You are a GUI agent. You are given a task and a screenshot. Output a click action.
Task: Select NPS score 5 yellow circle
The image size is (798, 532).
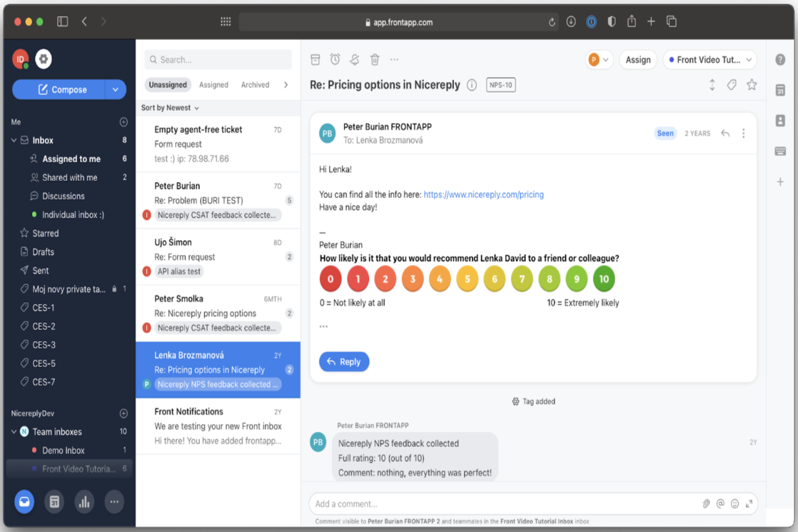[467, 279]
